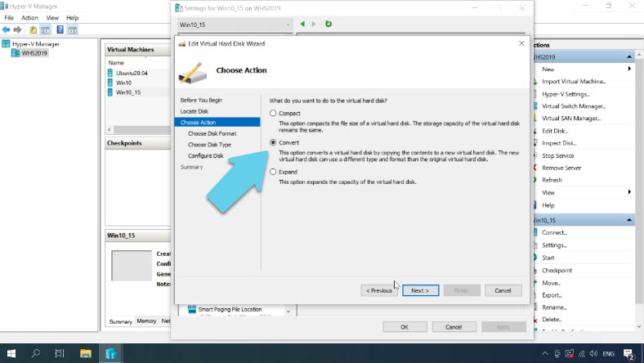
Task: Show hidden tray icons chevron
Action: pyautogui.click(x=544, y=353)
